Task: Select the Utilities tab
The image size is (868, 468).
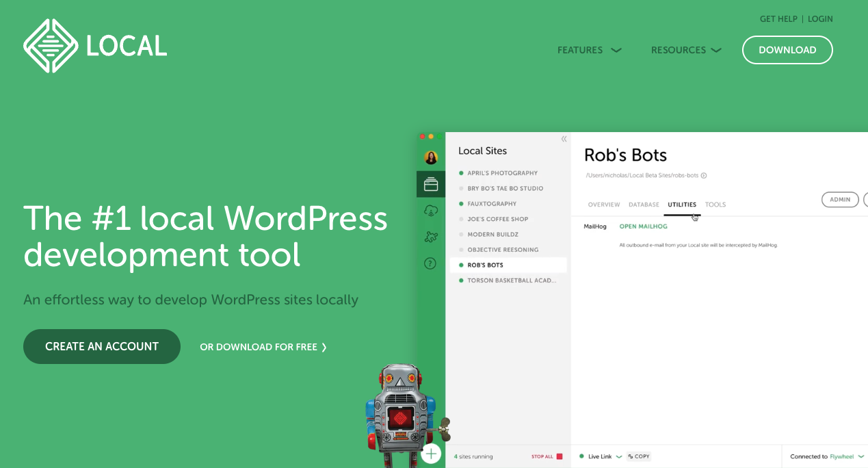Action: point(682,205)
